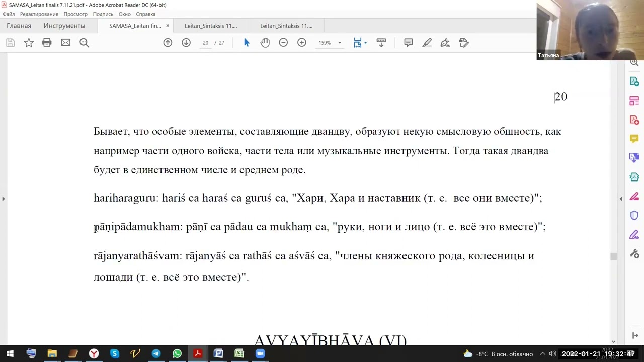Go to previous page arrow

click(x=168, y=43)
